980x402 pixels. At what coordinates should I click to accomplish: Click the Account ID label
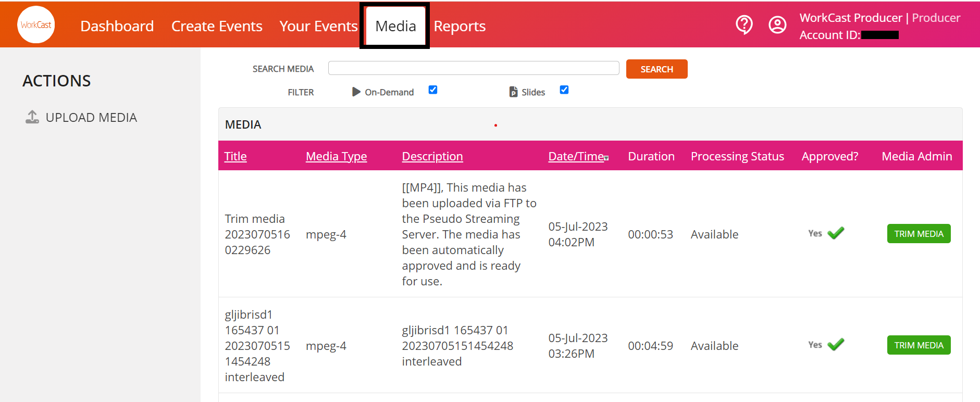[830, 35]
